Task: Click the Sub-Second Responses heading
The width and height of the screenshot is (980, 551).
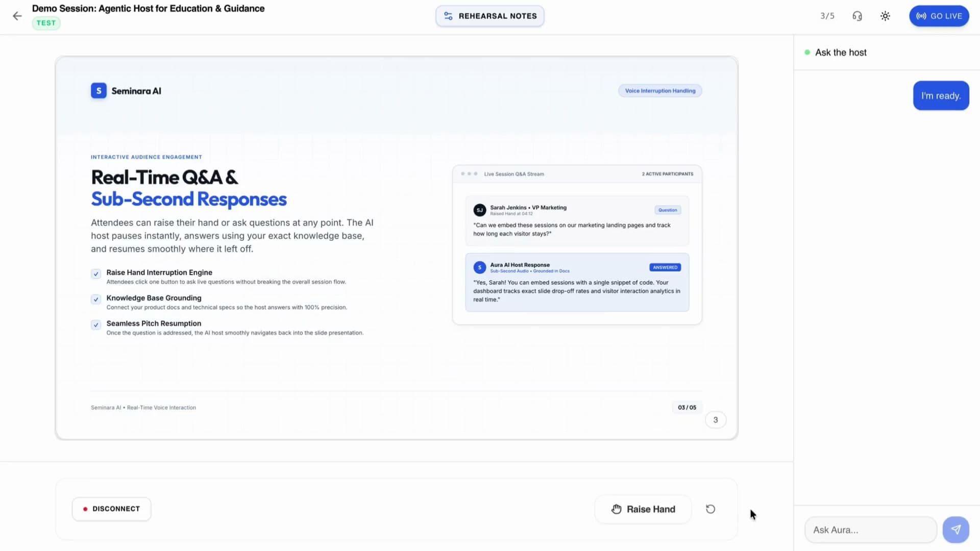Action: pos(189,199)
